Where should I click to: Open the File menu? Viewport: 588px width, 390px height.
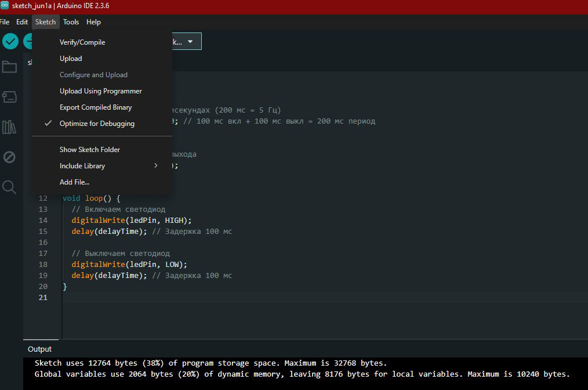(x=5, y=22)
